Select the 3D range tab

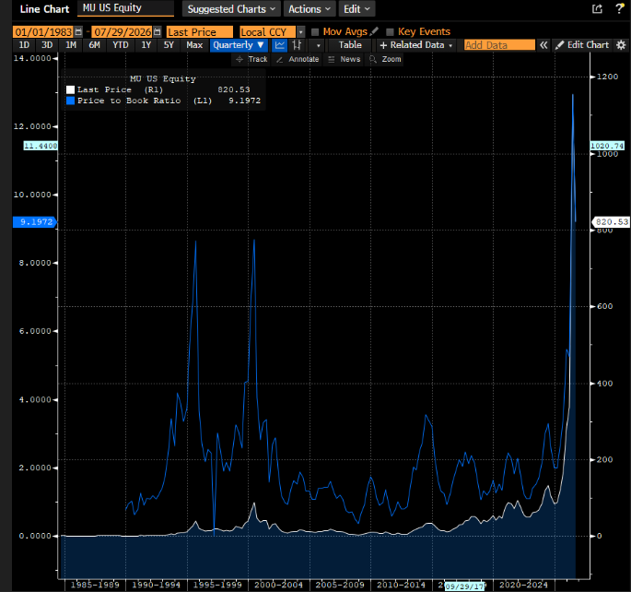(47, 45)
